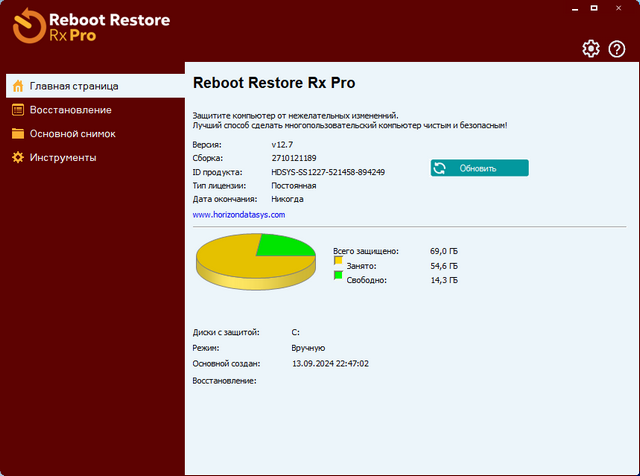Open settings via the top-right gear icon
The height and width of the screenshot is (476, 640).
click(591, 49)
